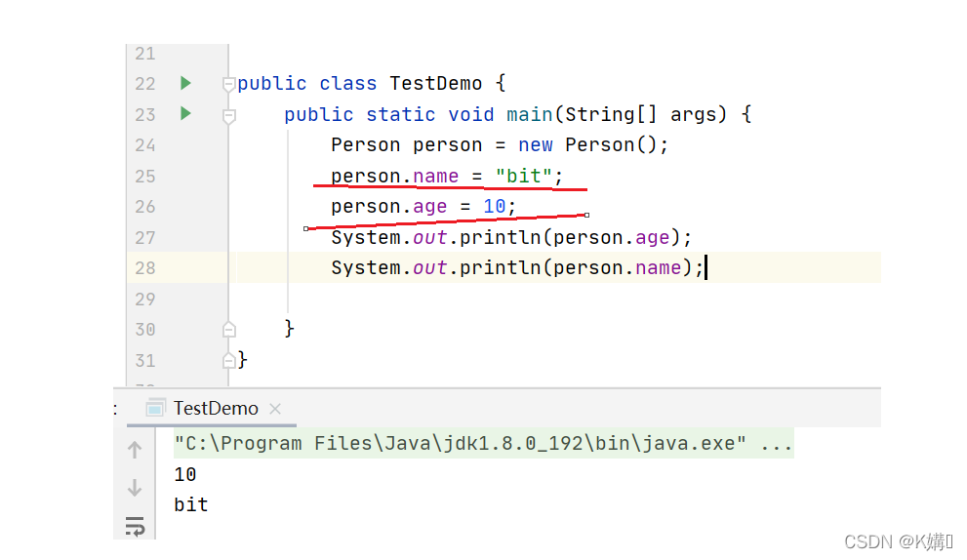Click the TestDemo tab's console icon
Viewport: 967px width, 560px height.
[155, 408]
